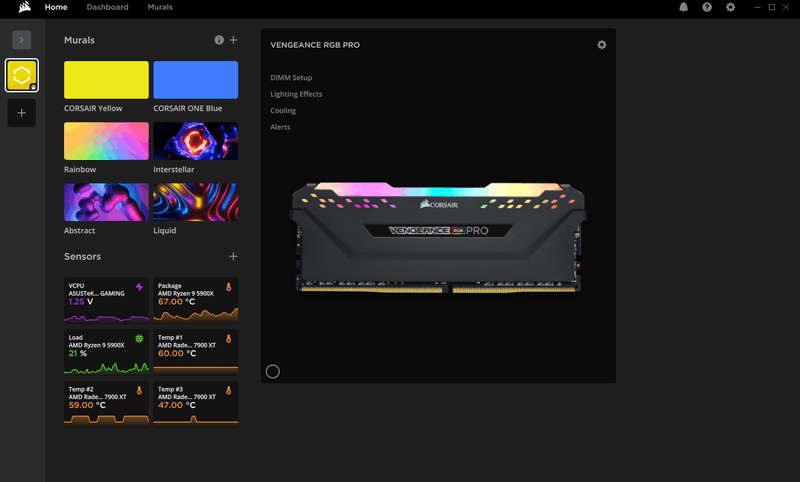Apply the Rainbow mural
Screen dimensions: 800x482
pos(106,141)
